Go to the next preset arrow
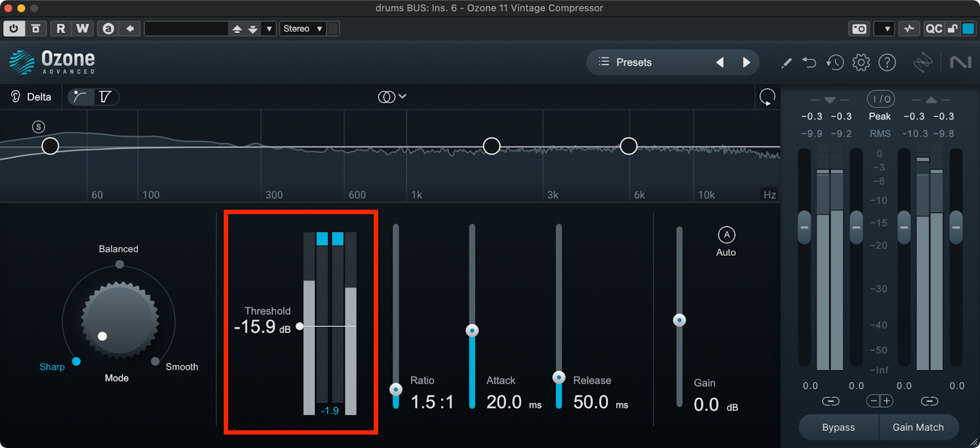The height and width of the screenshot is (448, 980). coord(746,62)
